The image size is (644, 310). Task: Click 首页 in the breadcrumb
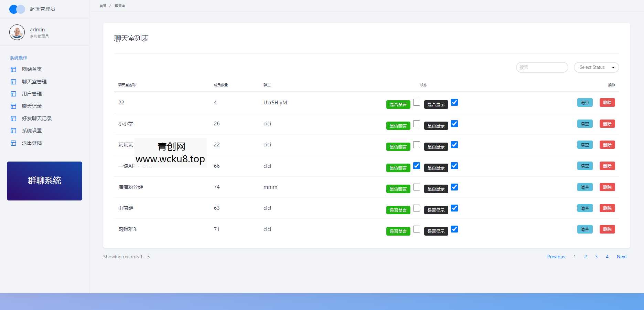(x=103, y=6)
